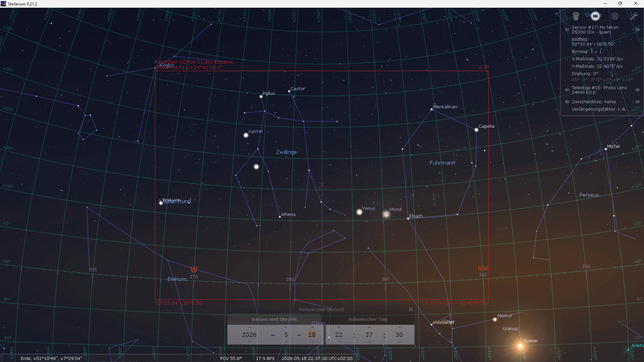Select next telescope with right arrows
644x362 pixels.
pos(637,90)
